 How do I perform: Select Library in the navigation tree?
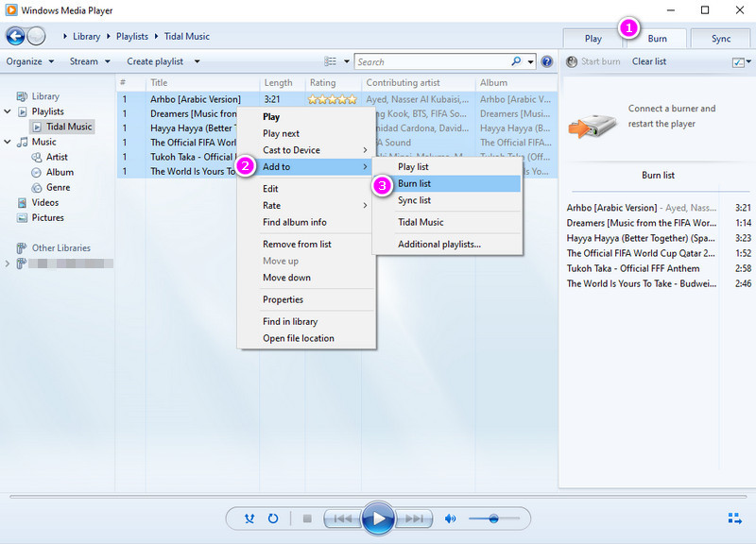coord(45,96)
